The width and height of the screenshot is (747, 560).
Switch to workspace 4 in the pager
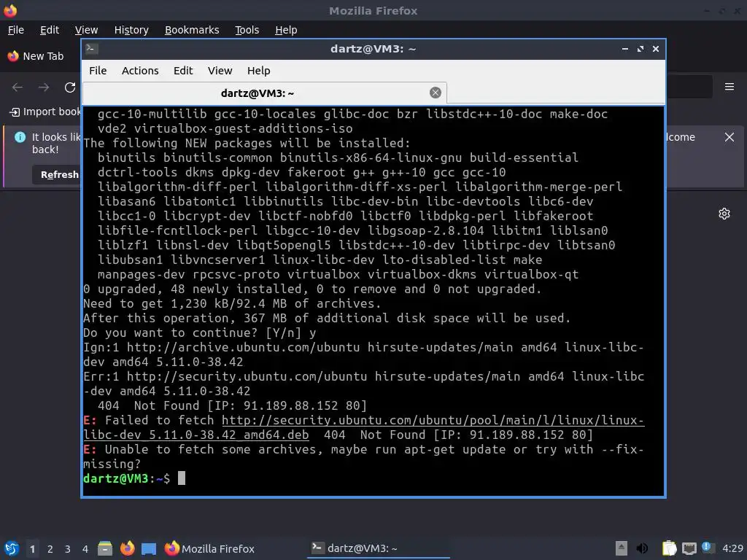point(85,549)
